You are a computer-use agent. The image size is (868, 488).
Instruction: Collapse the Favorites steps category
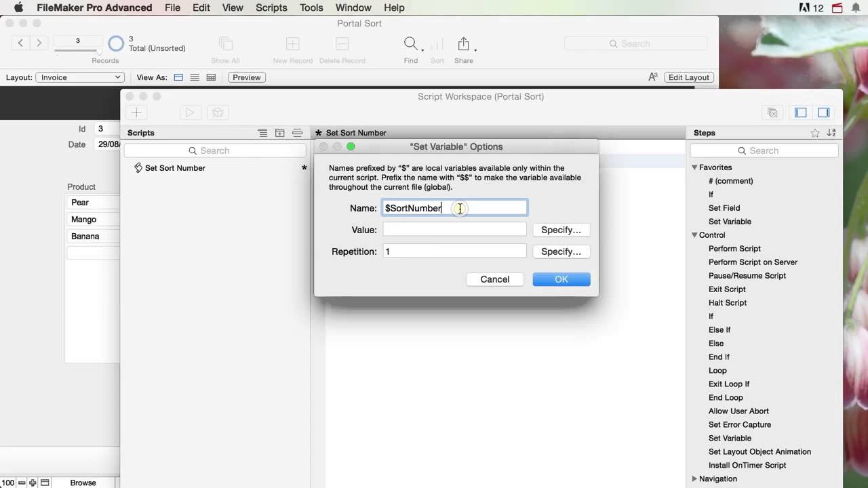(x=694, y=167)
